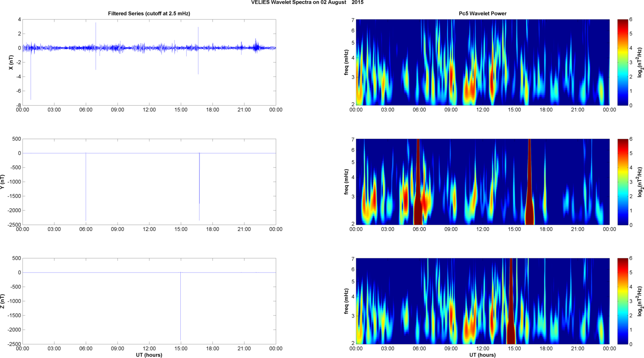Click the 'X (nT)' axis label
The image size is (644, 358).
click(x=11, y=62)
